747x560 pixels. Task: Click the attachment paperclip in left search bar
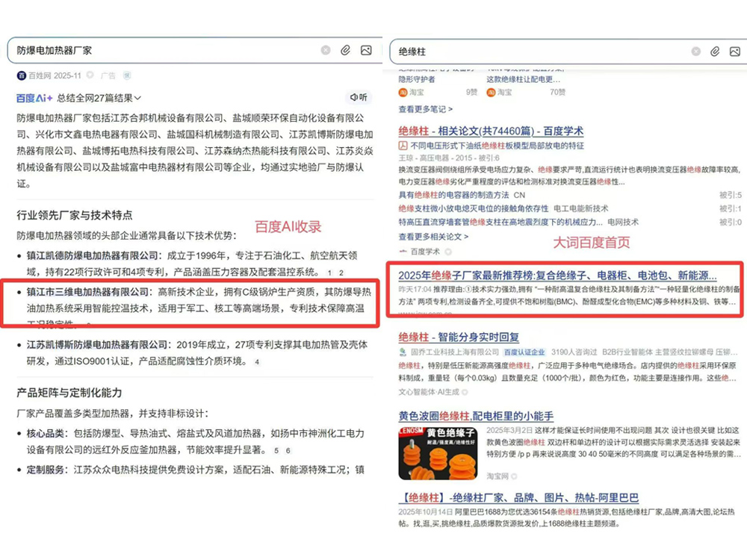coord(345,50)
